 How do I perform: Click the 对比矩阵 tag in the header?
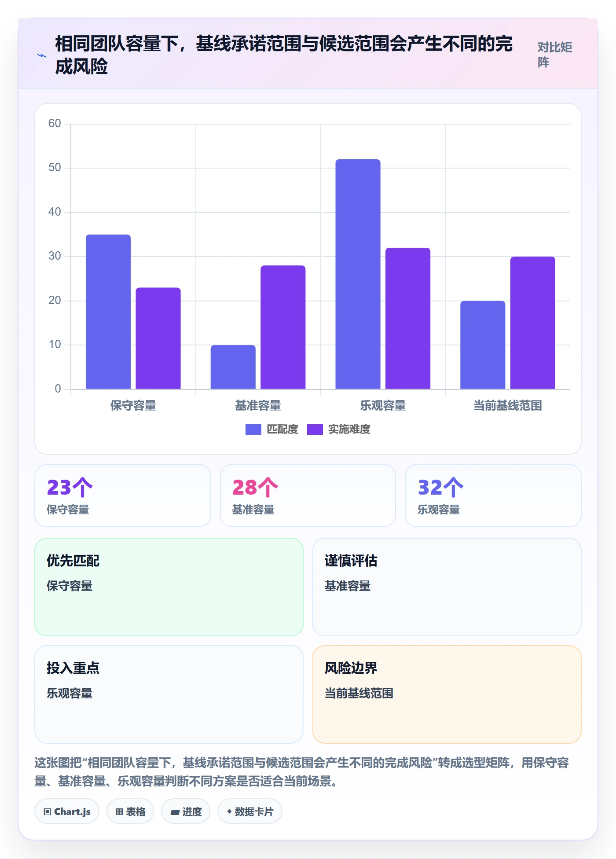[555, 55]
